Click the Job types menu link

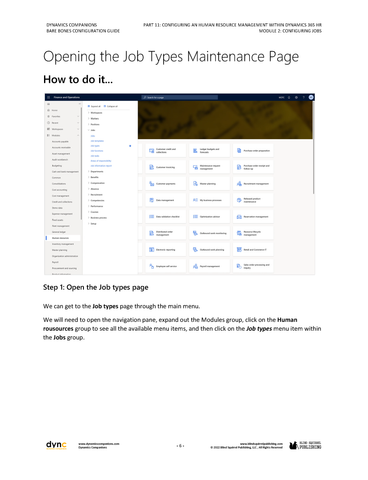[x=95, y=146]
